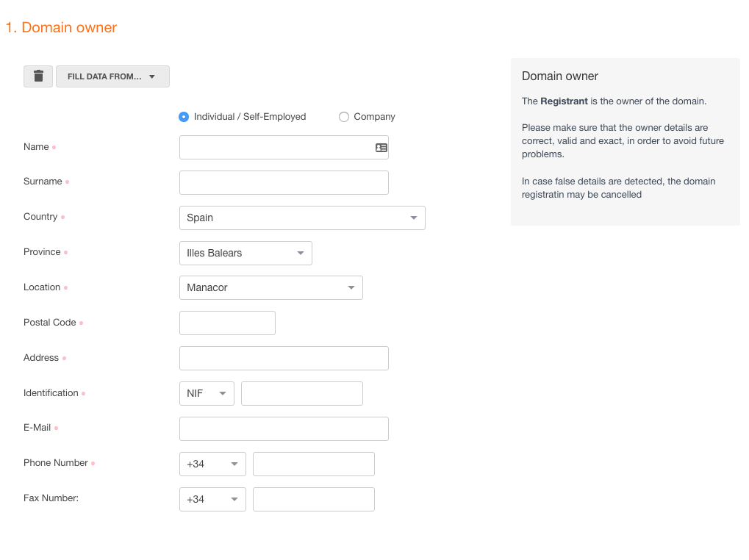The height and width of the screenshot is (560, 749).
Task: Click the E-Mail input field
Action: [x=284, y=428]
